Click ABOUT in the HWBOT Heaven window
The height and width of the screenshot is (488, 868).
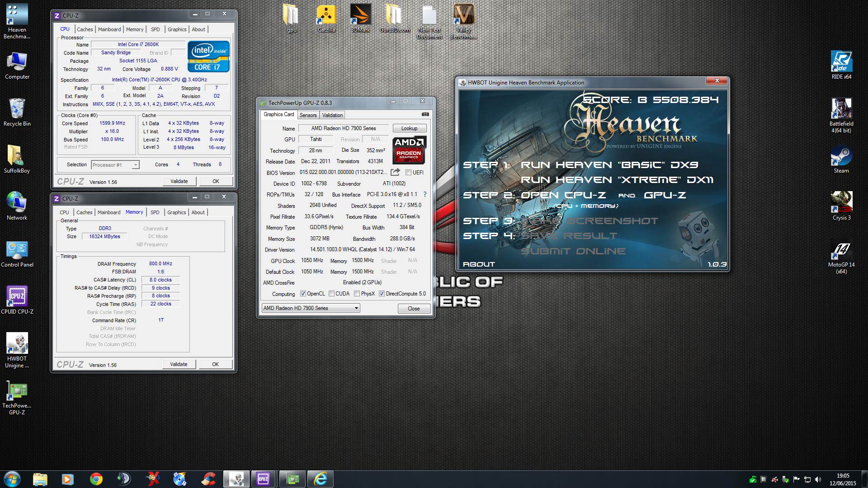click(x=479, y=264)
